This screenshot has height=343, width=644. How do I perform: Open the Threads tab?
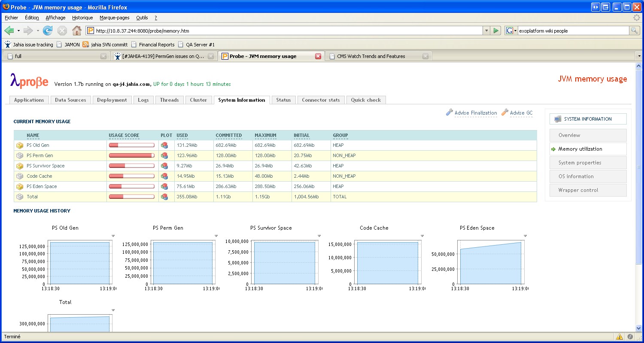coord(169,100)
